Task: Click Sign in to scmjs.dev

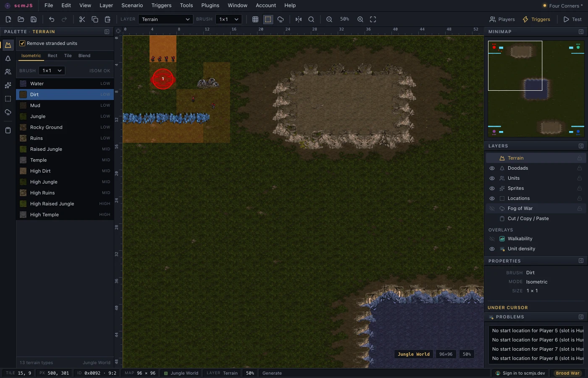Action: [520, 373]
